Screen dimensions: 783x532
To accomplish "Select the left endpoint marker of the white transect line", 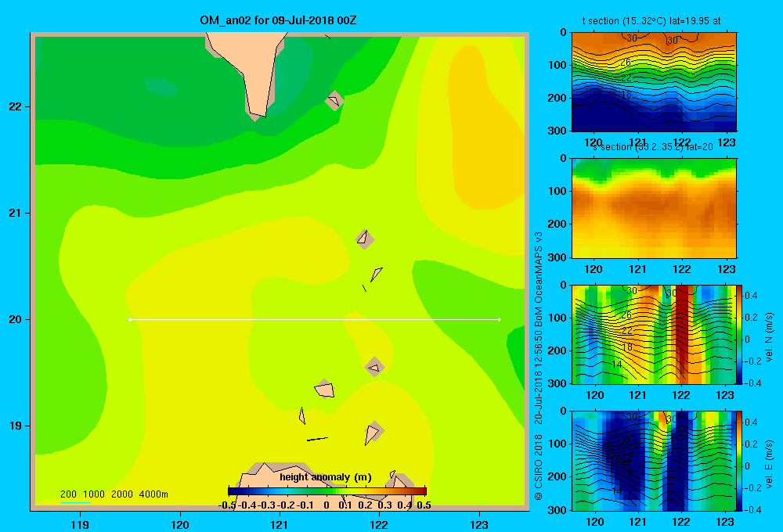I will [130, 319].
